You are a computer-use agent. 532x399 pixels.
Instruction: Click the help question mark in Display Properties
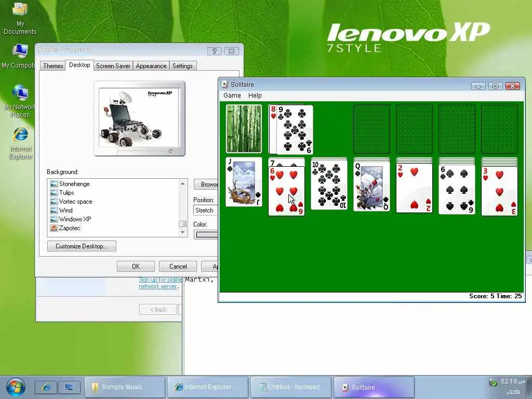pyautogui.click(x=214, y=51)
